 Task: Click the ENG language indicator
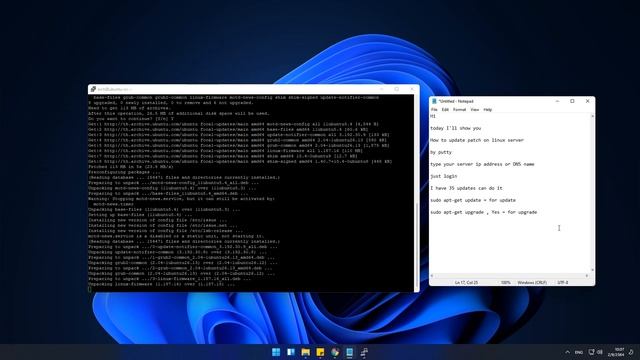(x=579, y=352)
